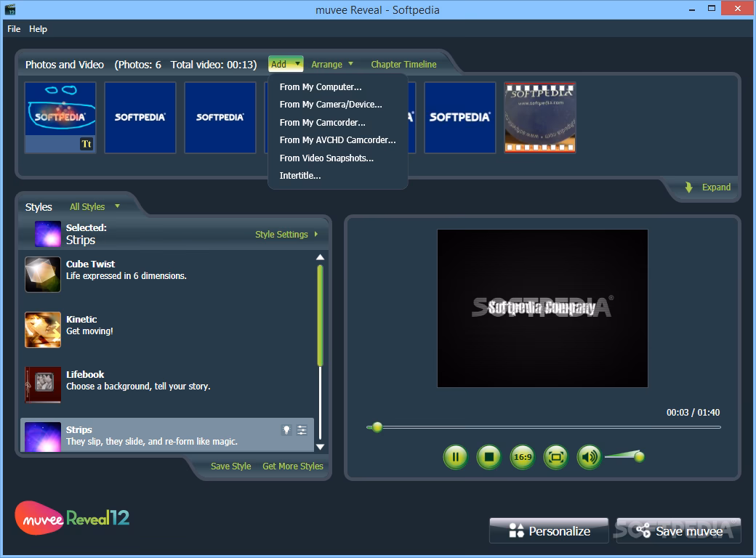Click 'Total video: 00:13' text

214,65
